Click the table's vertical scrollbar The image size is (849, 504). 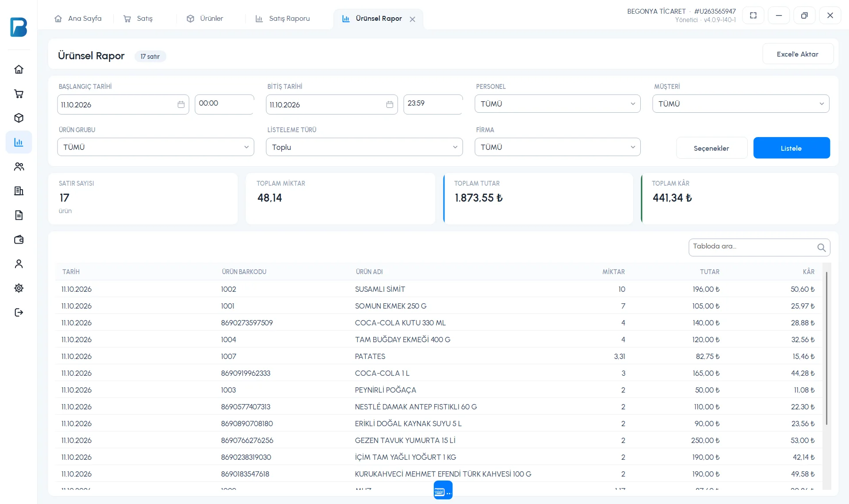[x=826, y=348]
